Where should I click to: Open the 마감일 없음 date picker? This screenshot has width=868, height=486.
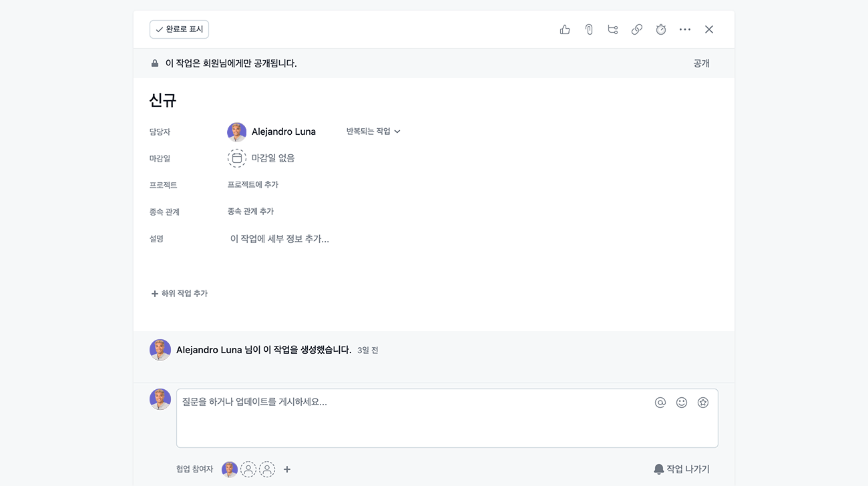(261, 158)
